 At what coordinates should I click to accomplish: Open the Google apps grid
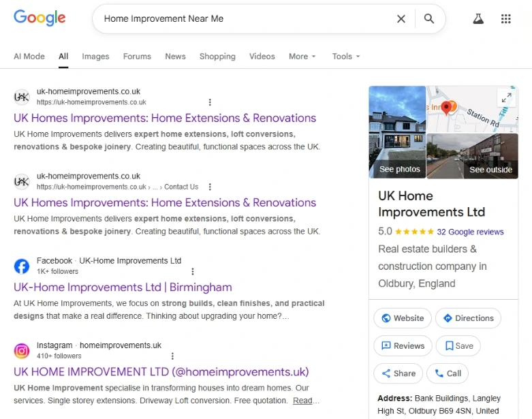[505, 19]
